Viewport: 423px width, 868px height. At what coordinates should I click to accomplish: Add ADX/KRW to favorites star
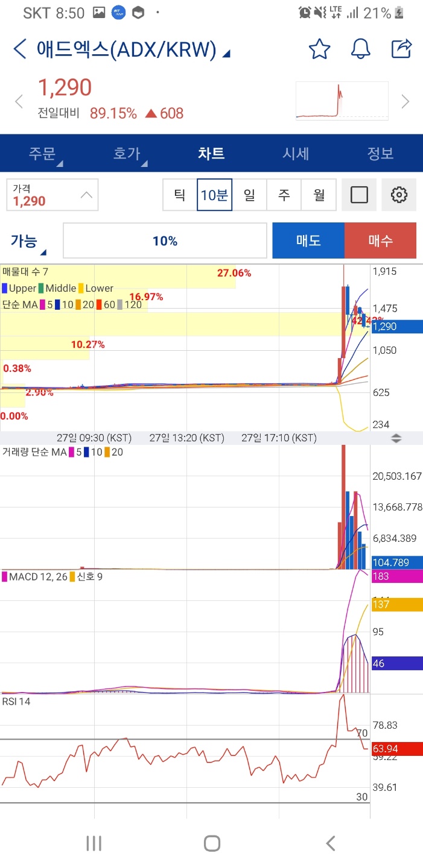[319, 49]
